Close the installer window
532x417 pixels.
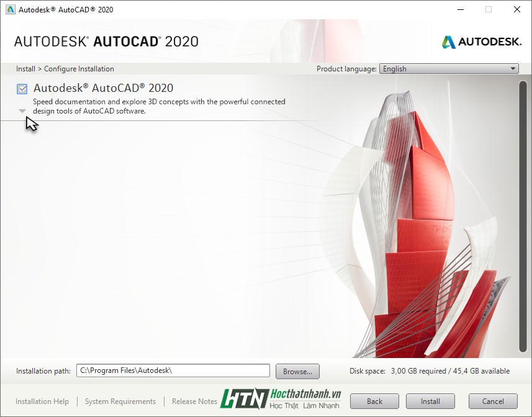click(517, 9)
